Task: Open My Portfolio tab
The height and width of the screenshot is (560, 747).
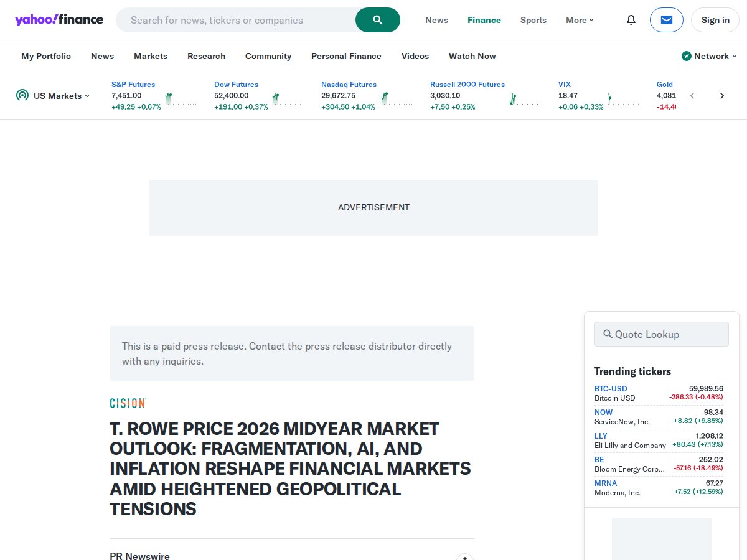Action: point(46,56)
